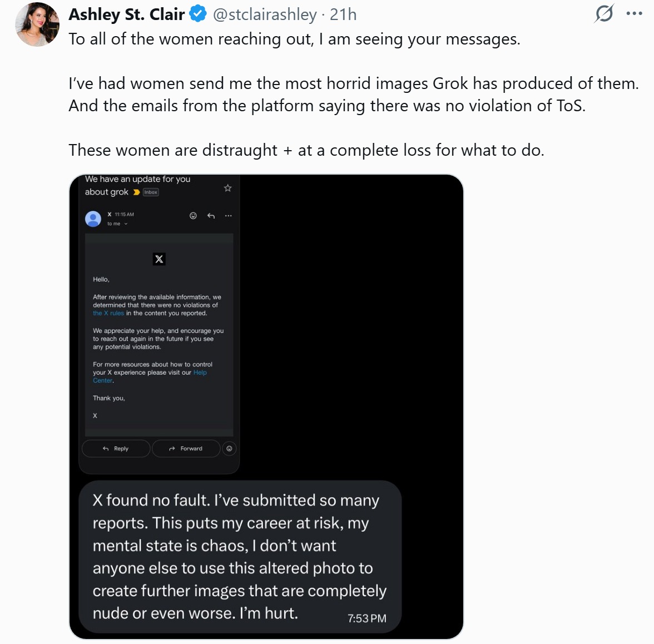The height and width of the screenshot is (644, 654).
Task: Open the email's three-dot options menu
Action: coord(228,216)
